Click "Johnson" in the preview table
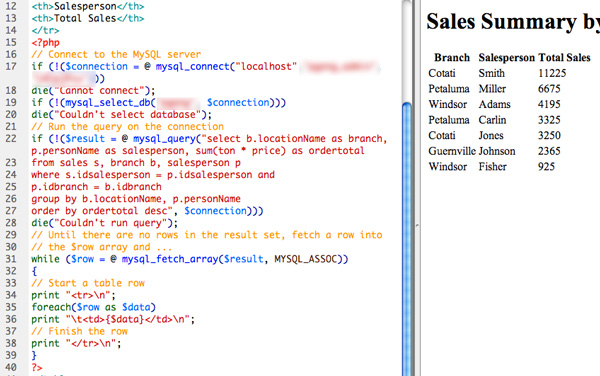The height and width of the screenshot is (376, 600). (x=497, y=151)
